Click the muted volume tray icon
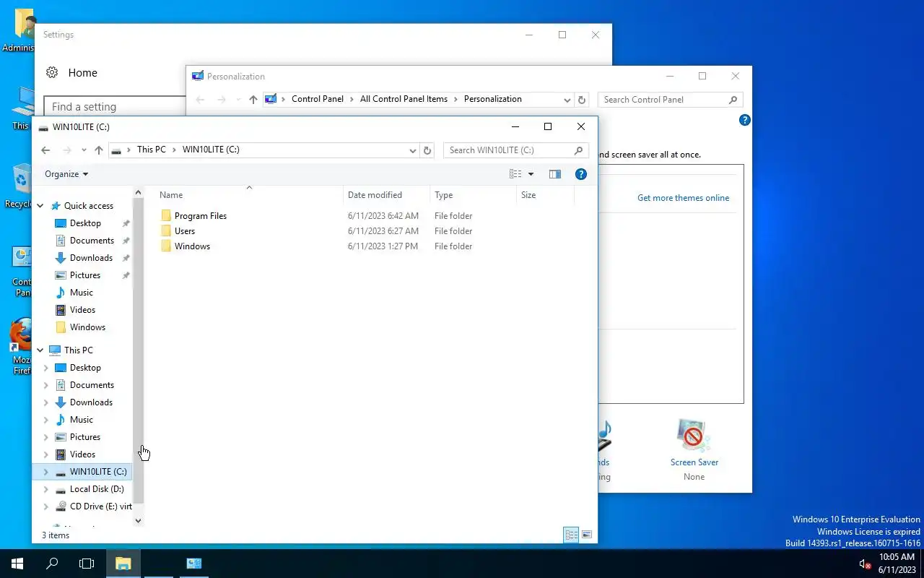Image resolution: width=924 pixels, height=578 pixels. click(865, 564)
